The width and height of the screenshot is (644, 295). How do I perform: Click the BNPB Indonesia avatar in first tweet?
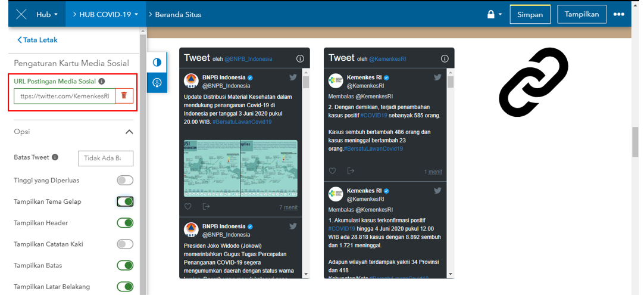[190, 80]
